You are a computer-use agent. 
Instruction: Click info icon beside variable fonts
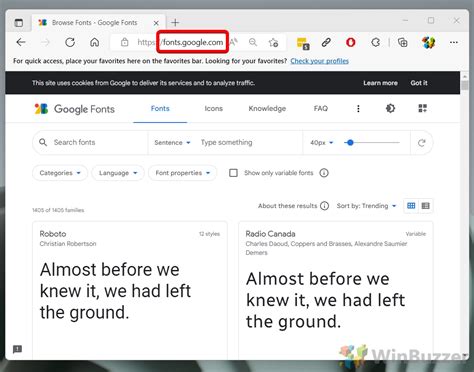324,173
